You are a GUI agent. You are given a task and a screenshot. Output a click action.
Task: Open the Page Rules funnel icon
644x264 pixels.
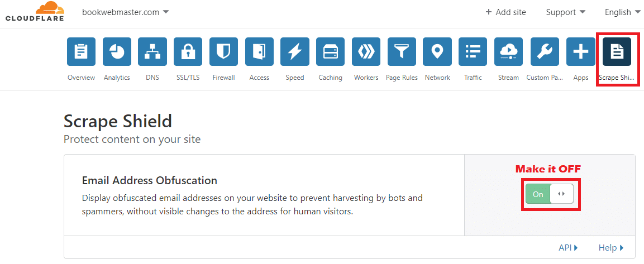coord(402,52)
